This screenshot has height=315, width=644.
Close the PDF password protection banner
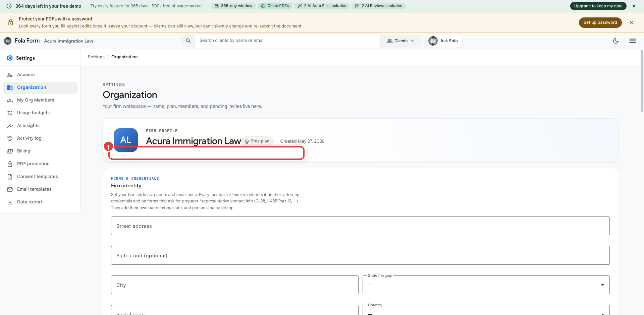pyautogui.click(x=632, y=22)
